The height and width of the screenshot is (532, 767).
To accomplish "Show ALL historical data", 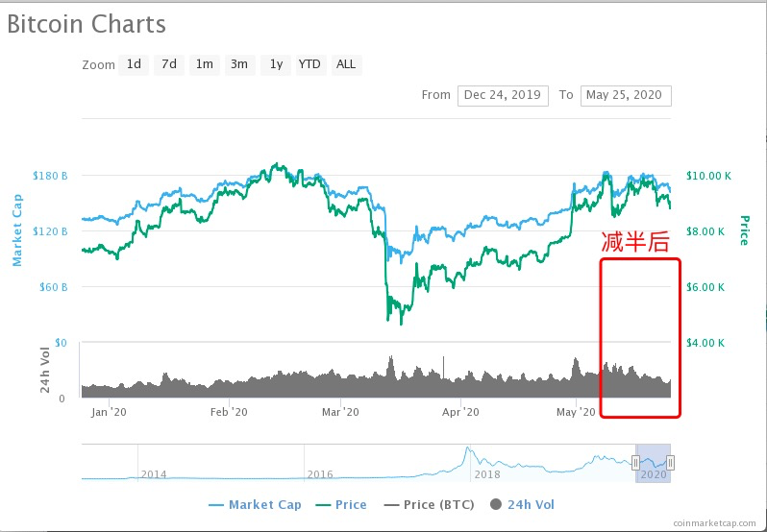I will tap(346, 64).
